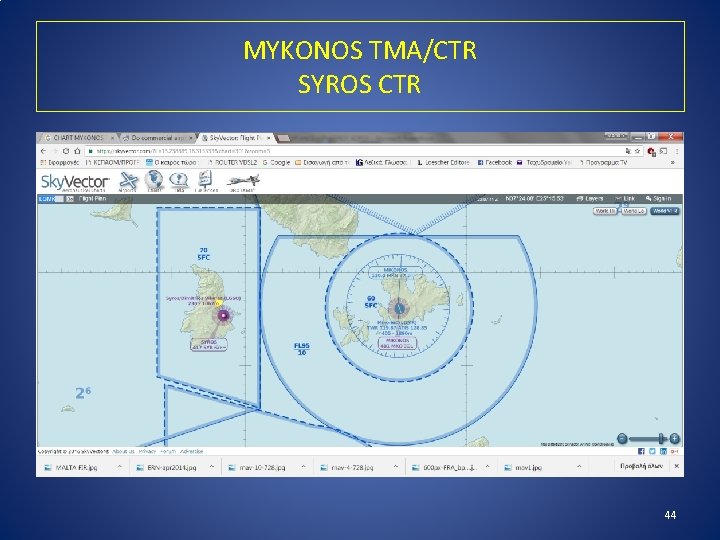The width and height of the screenshot is (720, 540).
Task: Click the SkyVector logo
Action: click(75, 182)
